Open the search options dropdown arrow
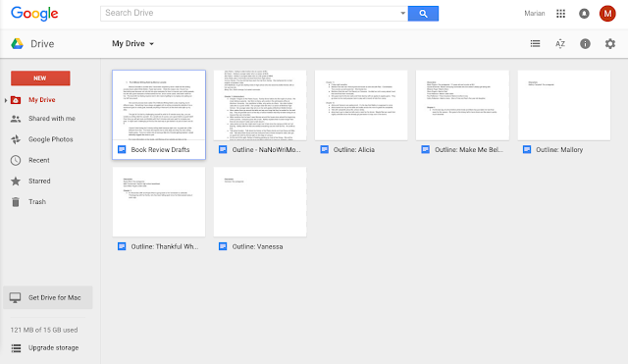The height and width of the screenshot is (364, 628). point(402,13)
